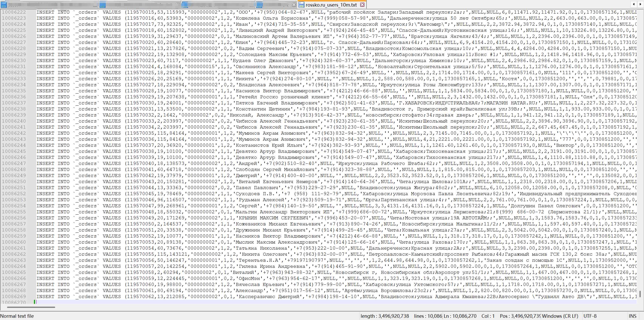Click line number 10086230 in the margin
644x320 pixels.
tap(14, 61)
